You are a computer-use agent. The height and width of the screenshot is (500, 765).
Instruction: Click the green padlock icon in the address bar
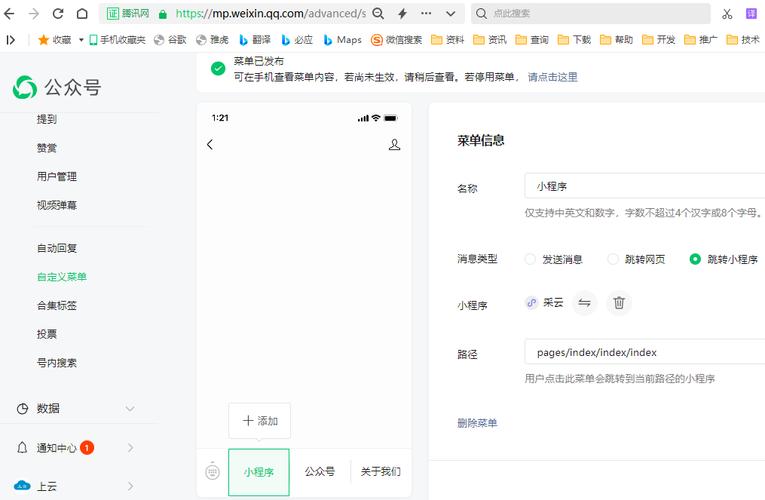coord(163,14)
